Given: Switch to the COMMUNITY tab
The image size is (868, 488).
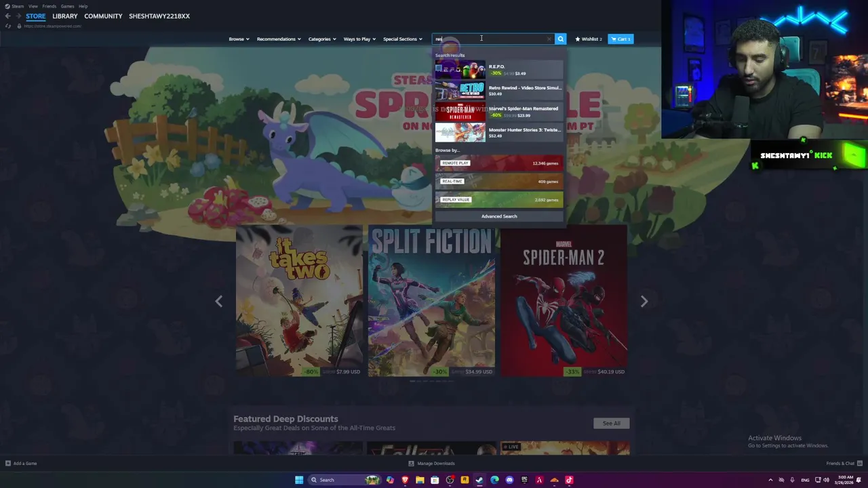Looking at the screenshot, I should tap(103, 16).
